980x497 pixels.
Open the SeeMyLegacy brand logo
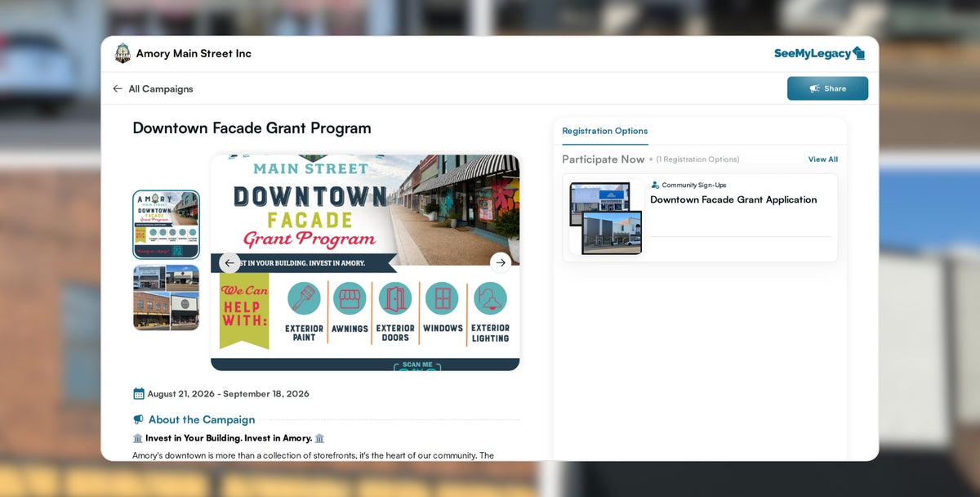[819, 53]
